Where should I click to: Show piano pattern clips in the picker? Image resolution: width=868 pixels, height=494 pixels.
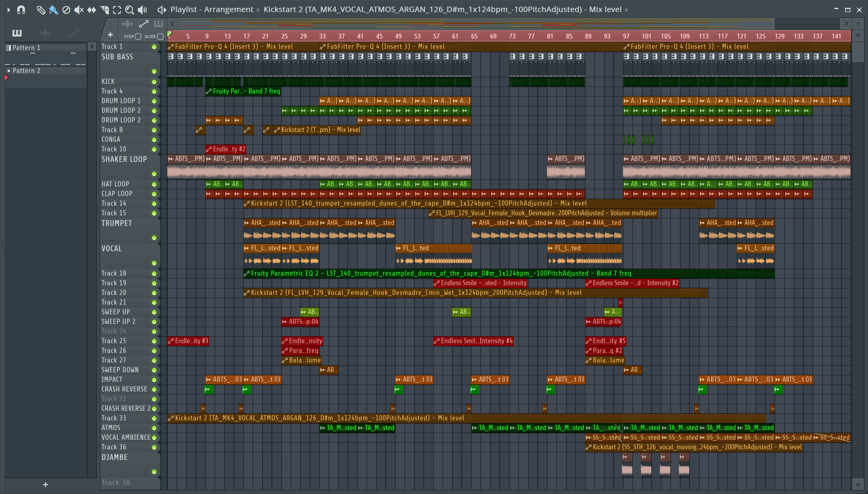[17, 33]
